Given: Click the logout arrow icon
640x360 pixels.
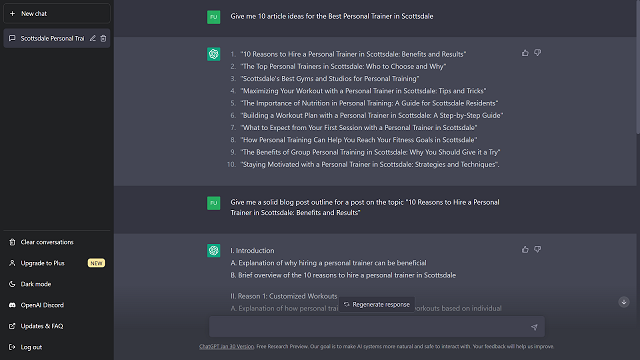Looking at the screenshot, I should [x=12, y=347].
